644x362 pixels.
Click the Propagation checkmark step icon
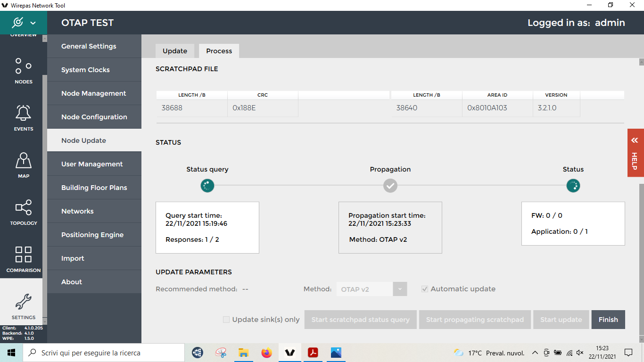pyautogui.click(x=390, y=186)
